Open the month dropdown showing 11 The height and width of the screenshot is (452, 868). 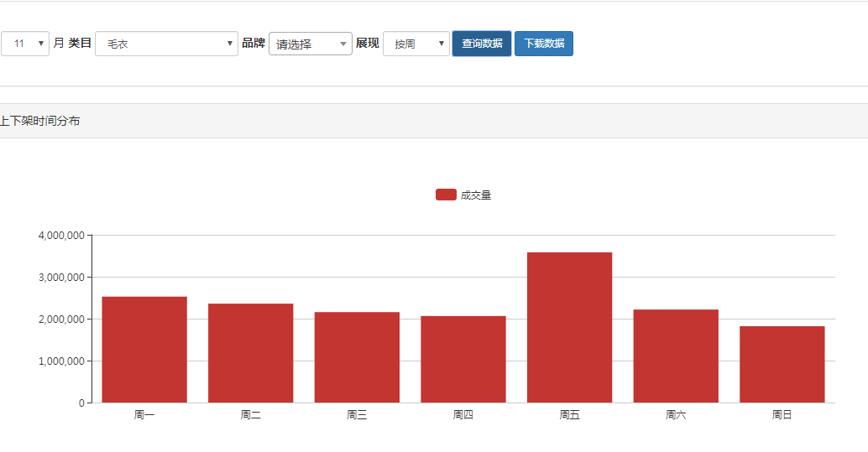coord(25,44)
